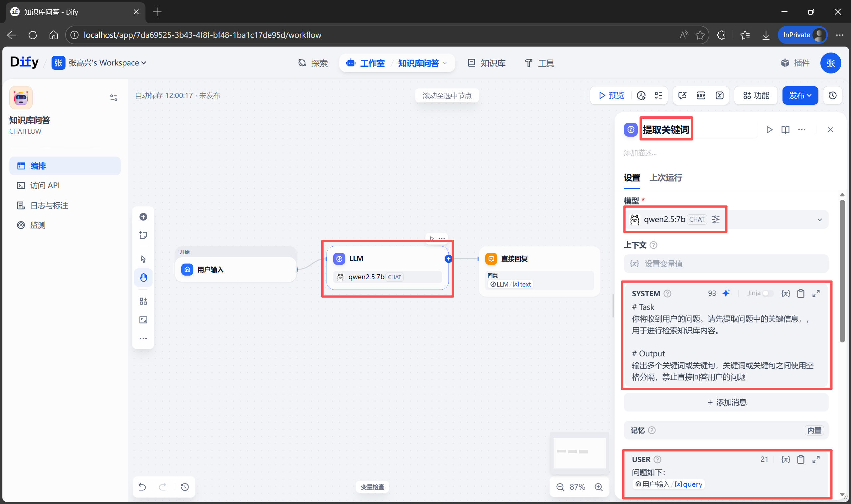Open 日志与标注 in the sidebar
Screen dimensions: 851x504
pyautogui.click(x=49, y=205)
